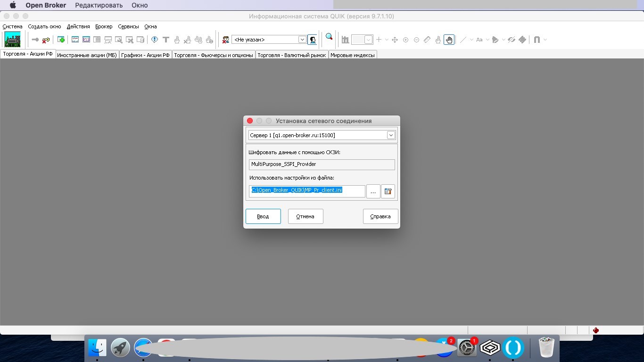Switch to Торговля - Фьючерсы и опционы tab
The height and width of the screenshot is (362, 644).
click(214, 55)
